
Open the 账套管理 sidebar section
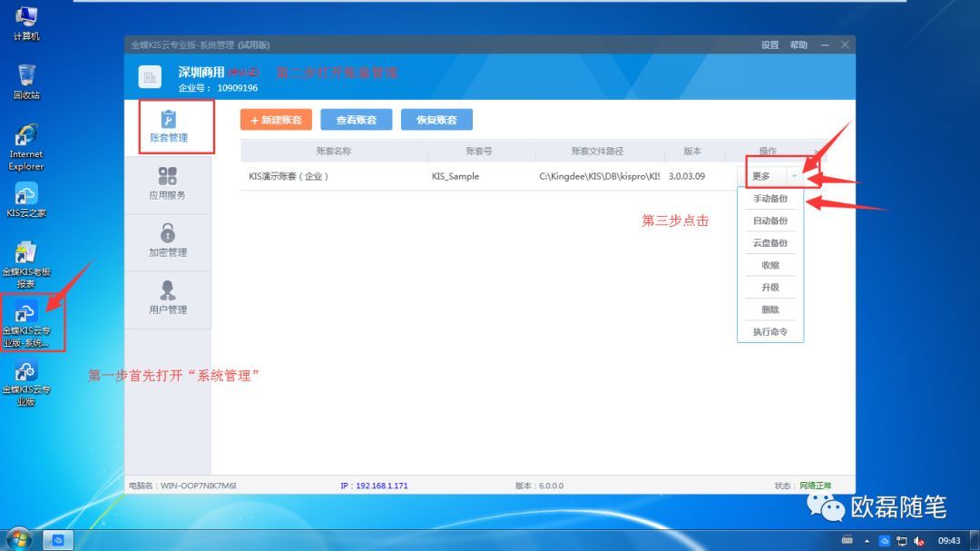168,126
